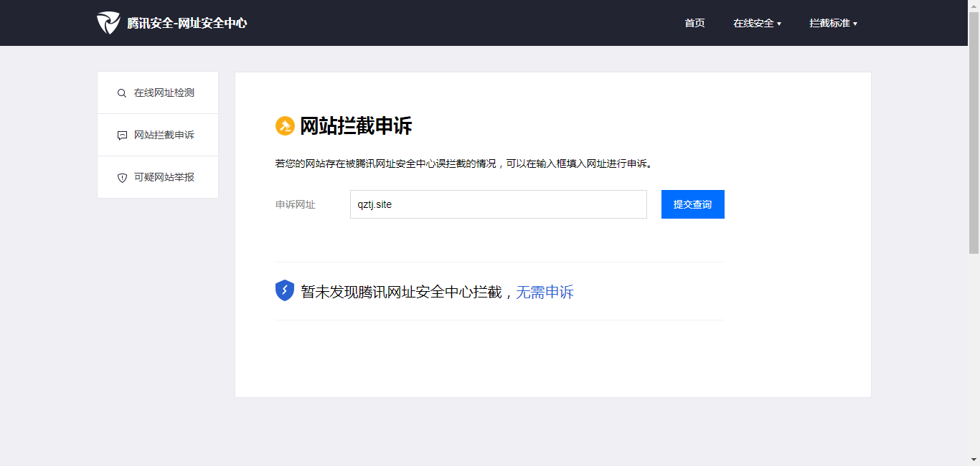Select 网站拦截申诉 in the sidebar
This screenshot has height=466, width=980.
tap(158, 135)
